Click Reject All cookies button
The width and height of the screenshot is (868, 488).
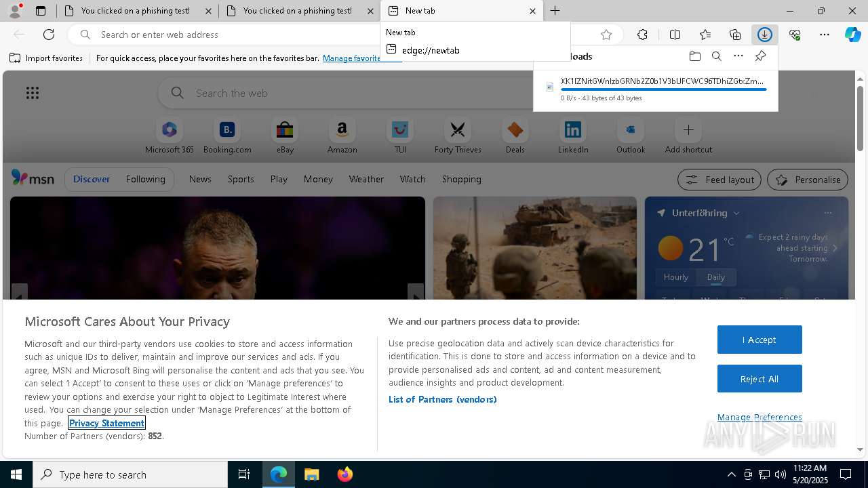point(759,379)
